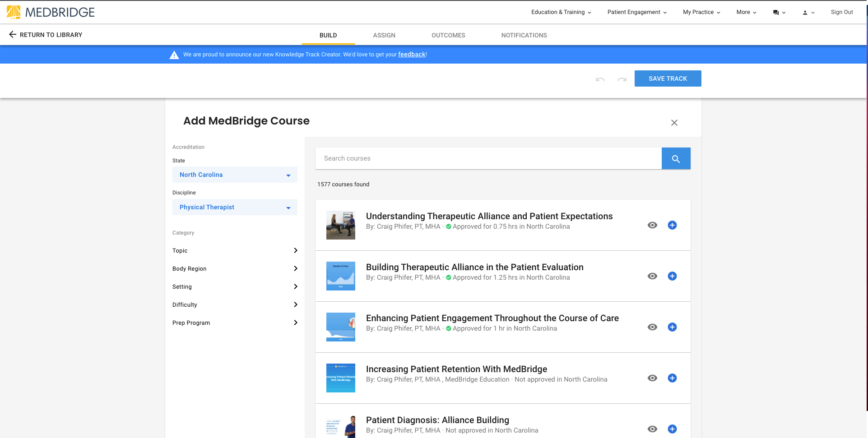Viewport: 868px width, 438px height.
Task: Click thumbnail of Understanding Therapeutic Alliance course
Action: tap(341, 225)
